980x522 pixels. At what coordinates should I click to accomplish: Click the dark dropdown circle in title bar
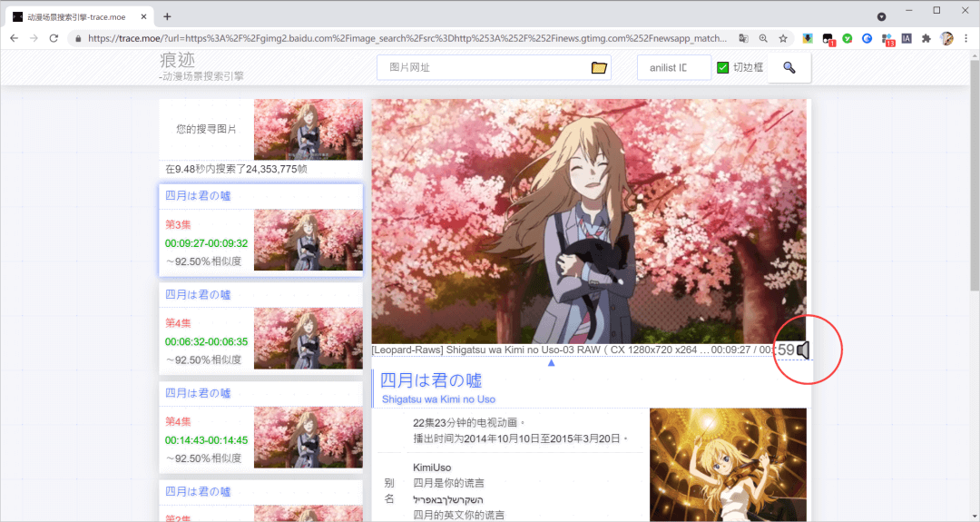881,17
